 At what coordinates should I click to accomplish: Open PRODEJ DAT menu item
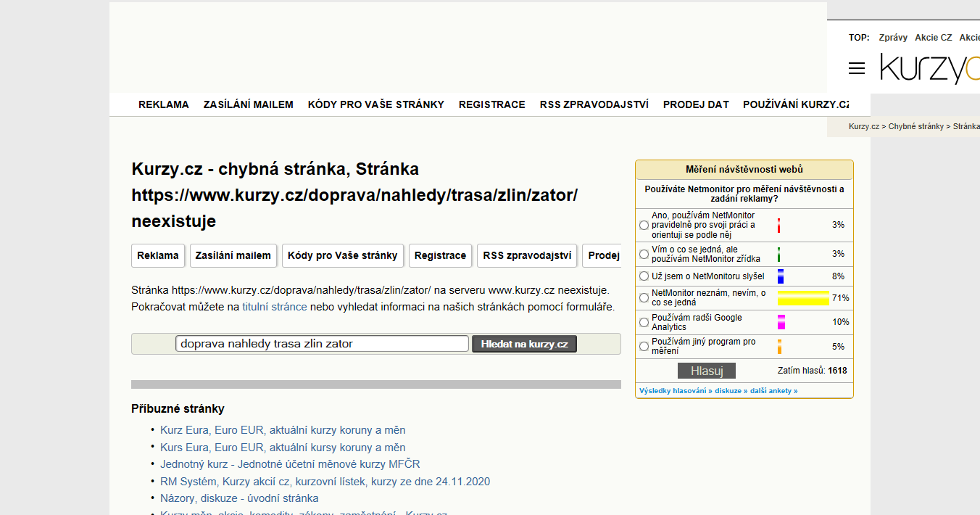point(696,104)
